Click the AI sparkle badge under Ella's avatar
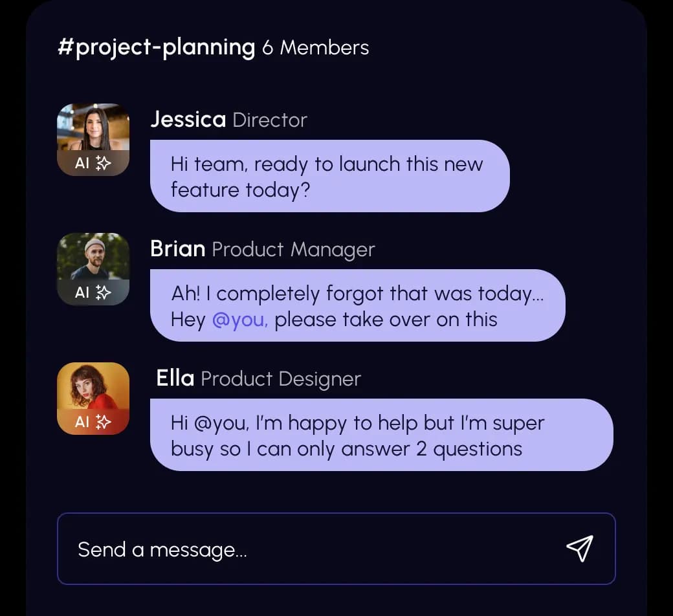The width and height of the screenshot is (673, 616). (93, 422)
